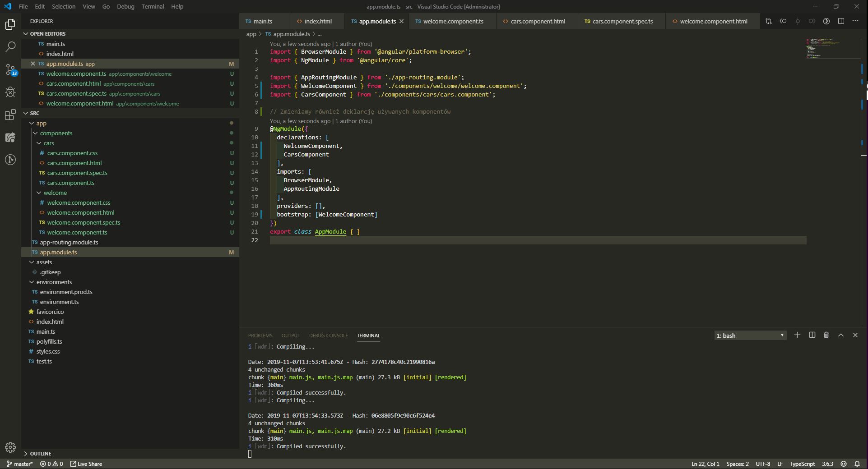Click the circular GitLens icon in editor toolbar
868x469 pixels.
click(826, 21)
